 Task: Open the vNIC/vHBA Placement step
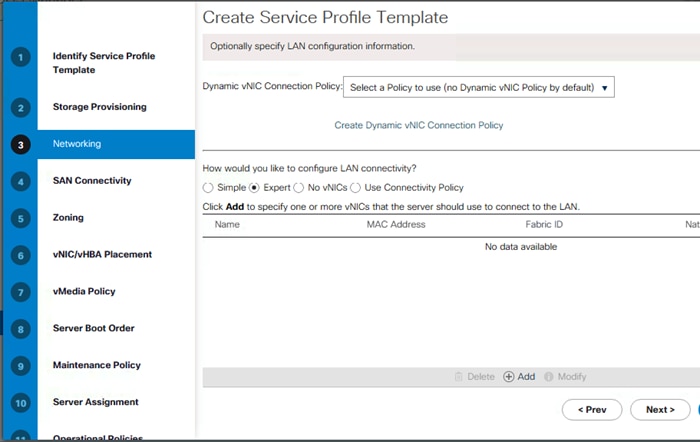[102, 254]
